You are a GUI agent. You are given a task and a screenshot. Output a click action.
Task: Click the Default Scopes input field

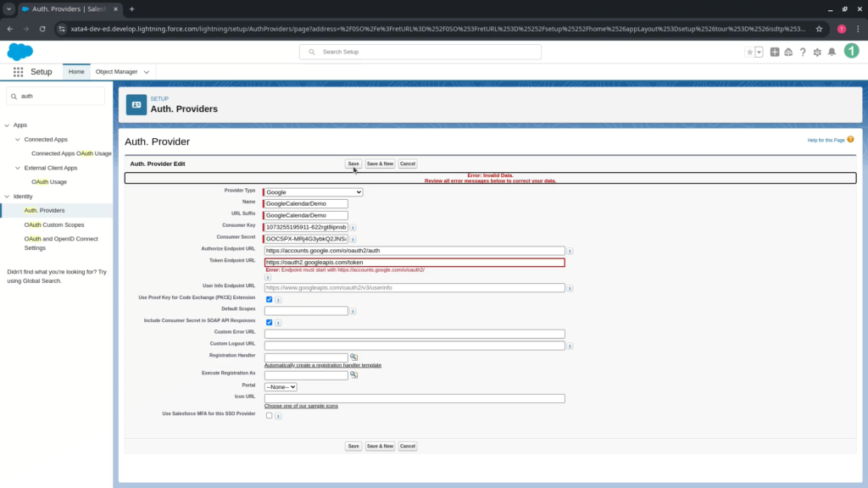306,311
